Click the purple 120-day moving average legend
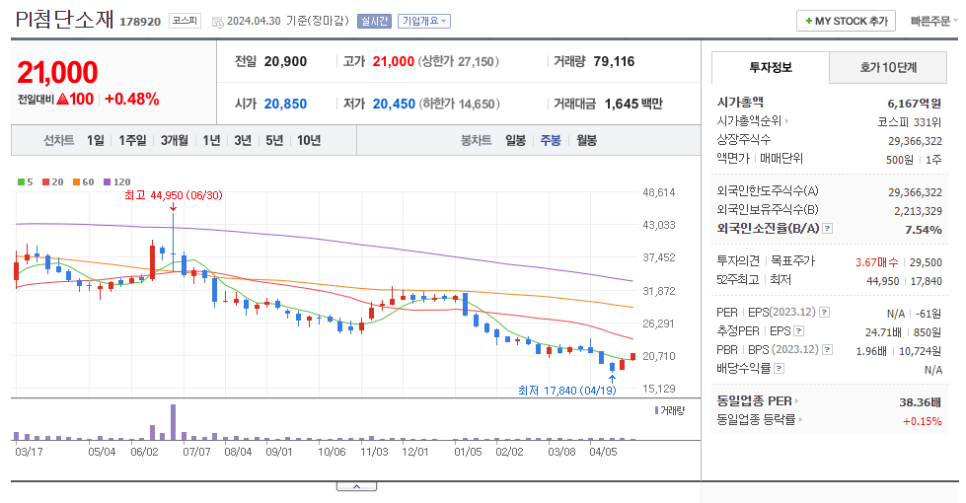The image size is (966, 503). click(117, 182)
